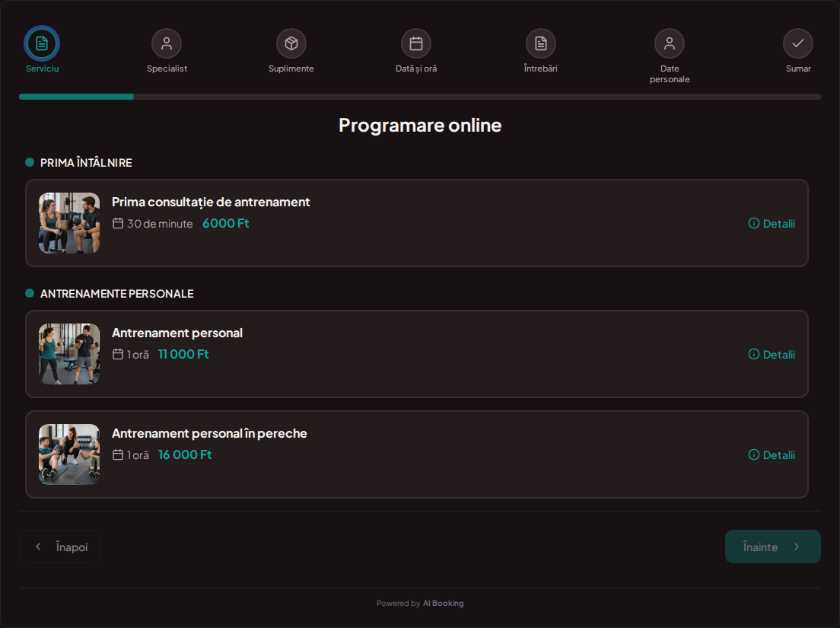840x628 pixels.
Task: Select the Prima consultație de antrenament service card
Action: (x=417, y=223)
